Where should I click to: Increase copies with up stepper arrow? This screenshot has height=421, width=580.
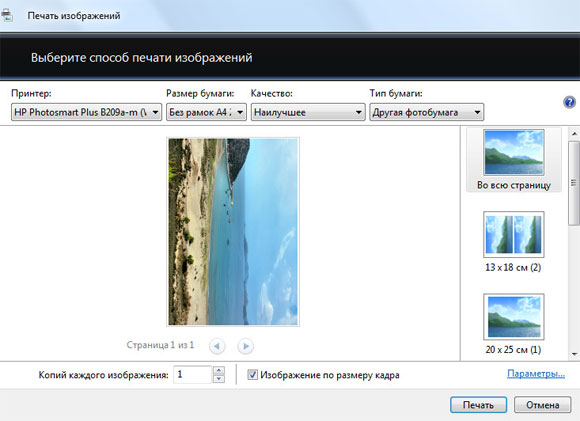pos(219,370)
